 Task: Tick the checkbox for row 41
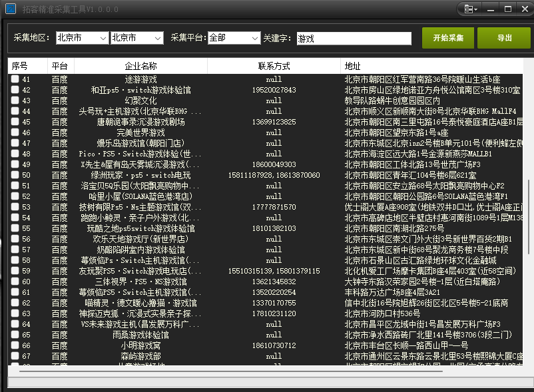click(15, 80)
